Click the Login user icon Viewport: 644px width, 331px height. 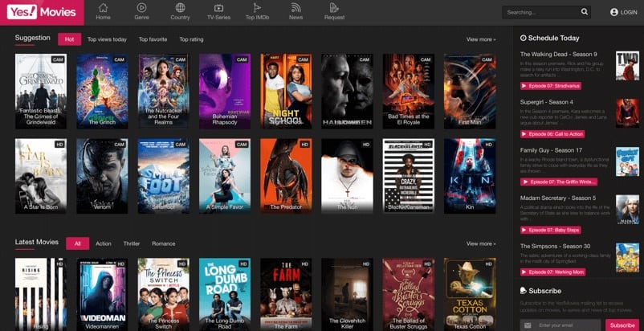tap(614, 12)
